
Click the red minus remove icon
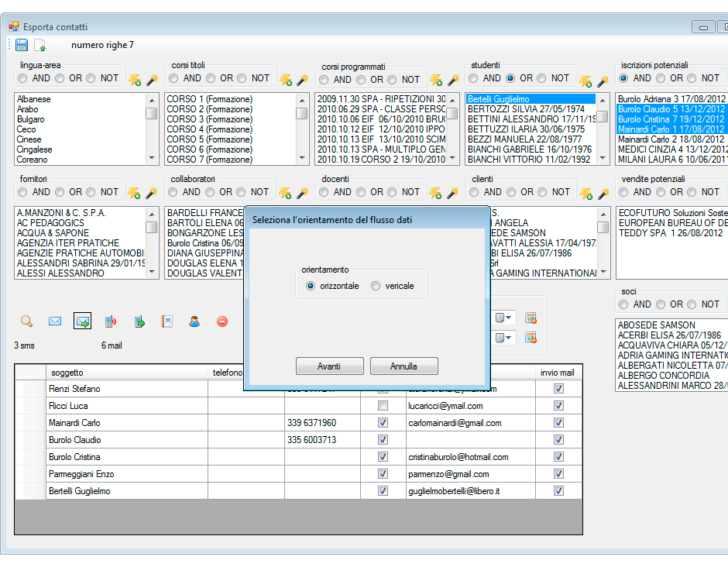click(x=222, y=321)
